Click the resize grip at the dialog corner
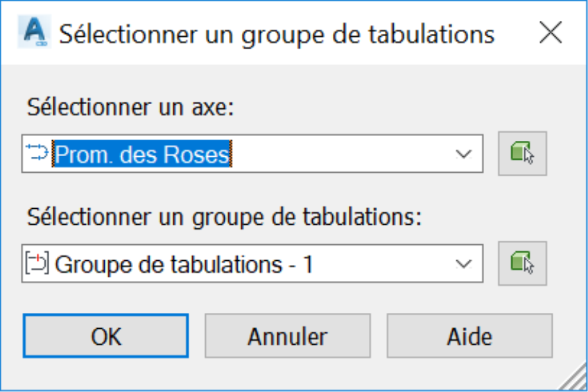This screenshot has width=588, height=392. coord(573,377)
